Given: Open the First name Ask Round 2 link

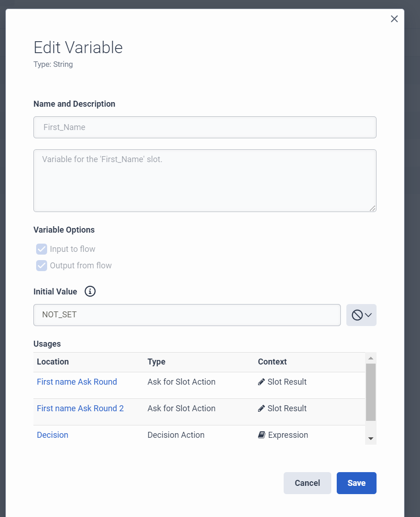Looking at the screenshot, I should [x=80, y=408].
